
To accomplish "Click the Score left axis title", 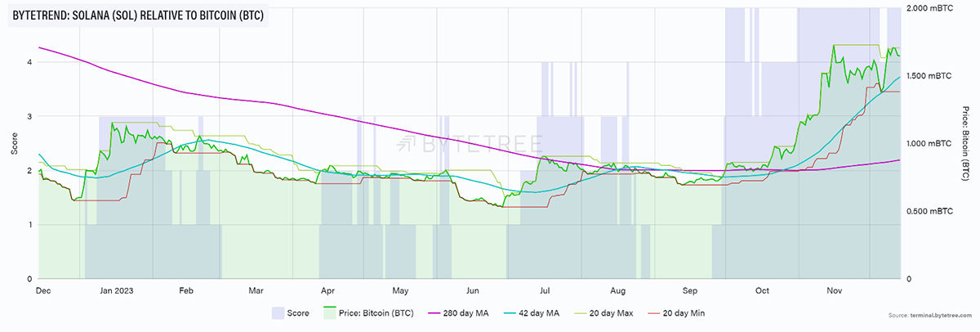I will (x=14, y=143).
